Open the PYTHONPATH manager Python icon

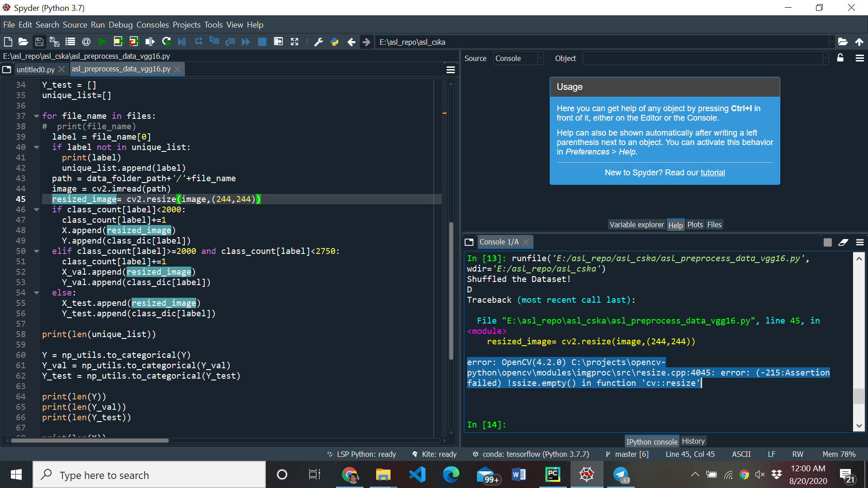pyautogui.click(x=335, y=42)
